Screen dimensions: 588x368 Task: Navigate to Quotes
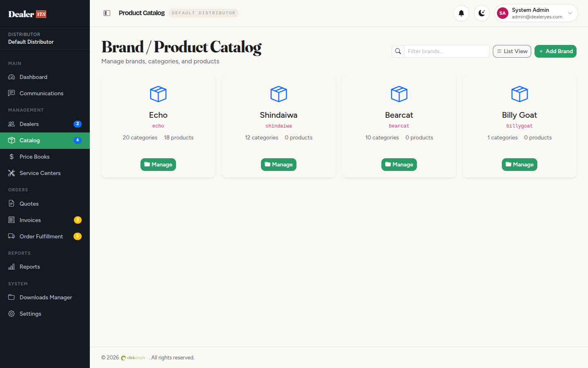(45, 204)
